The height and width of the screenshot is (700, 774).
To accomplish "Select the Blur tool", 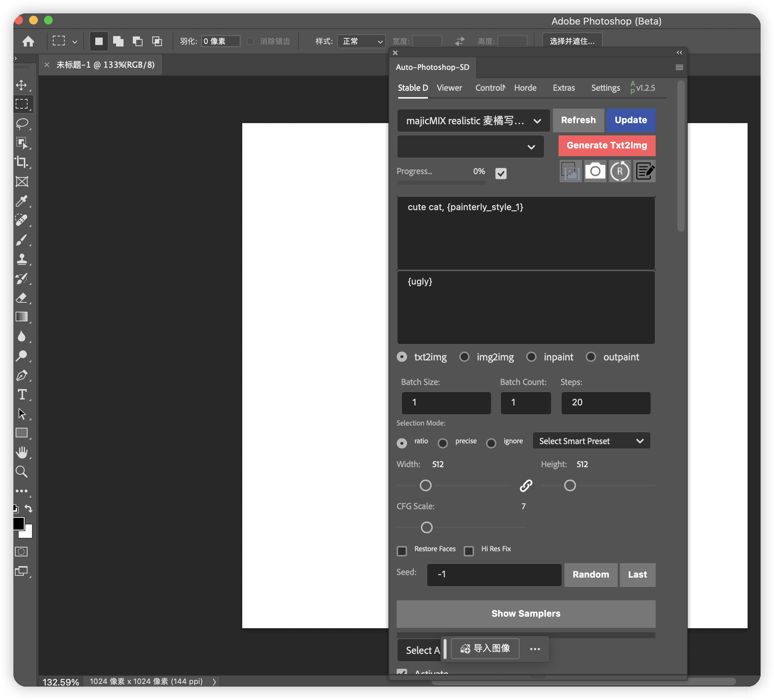I will tap(22, 336).
